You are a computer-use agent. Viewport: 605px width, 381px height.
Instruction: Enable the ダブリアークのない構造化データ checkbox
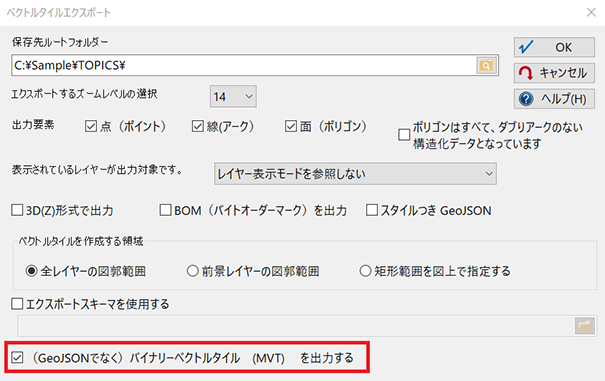[x=404, y=135]
